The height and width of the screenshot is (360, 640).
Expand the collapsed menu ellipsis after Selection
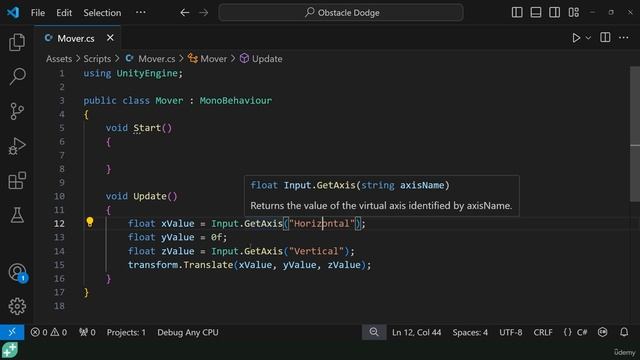[141, 13]
